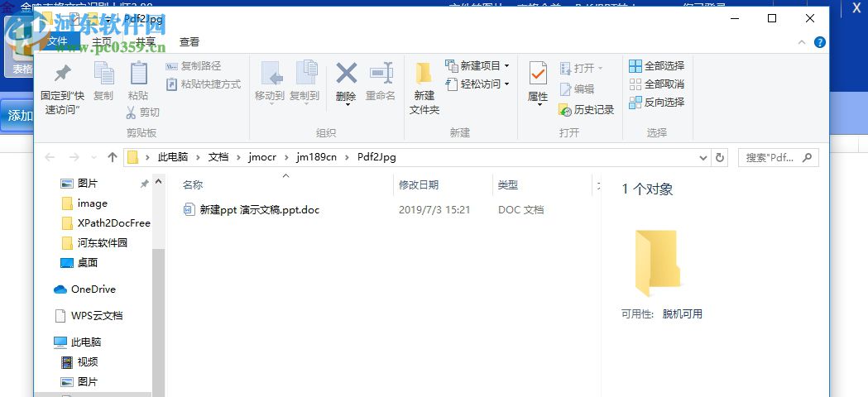Click the folder icon in the address bar
Viewport: 868px width, 397px height.
[132, 157]
